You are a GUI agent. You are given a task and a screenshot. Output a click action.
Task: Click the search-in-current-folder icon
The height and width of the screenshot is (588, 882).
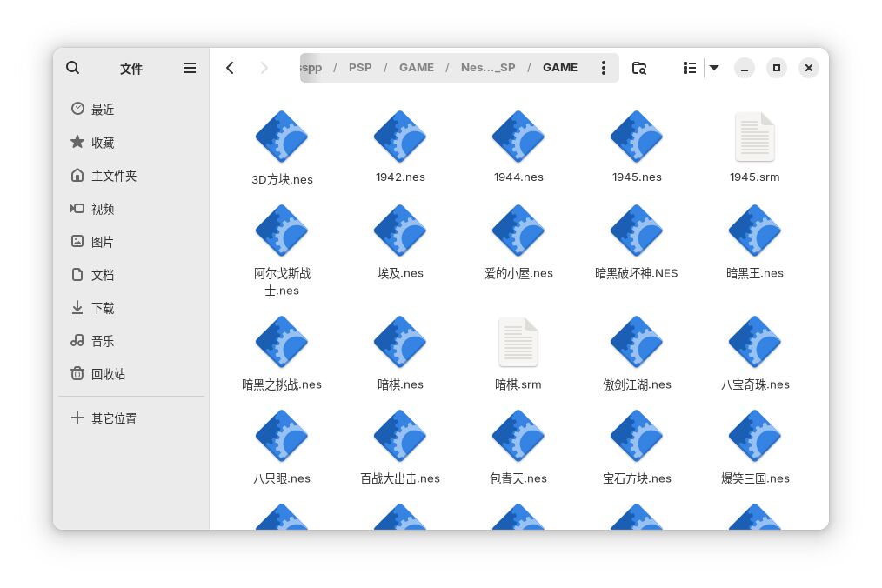[639, 68]
